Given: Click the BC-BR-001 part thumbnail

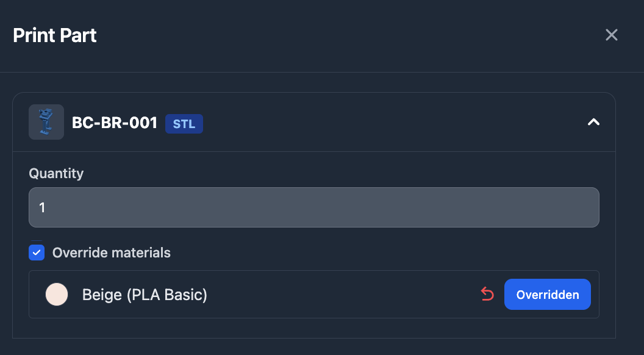Looking at the screenshot, I should 46,122.
